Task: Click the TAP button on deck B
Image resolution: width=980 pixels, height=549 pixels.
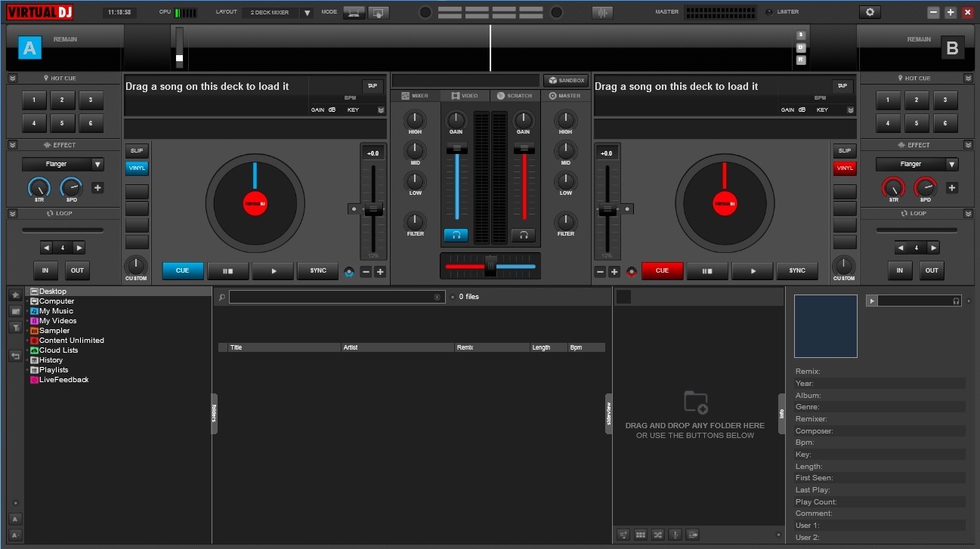Action: point(841,86)
